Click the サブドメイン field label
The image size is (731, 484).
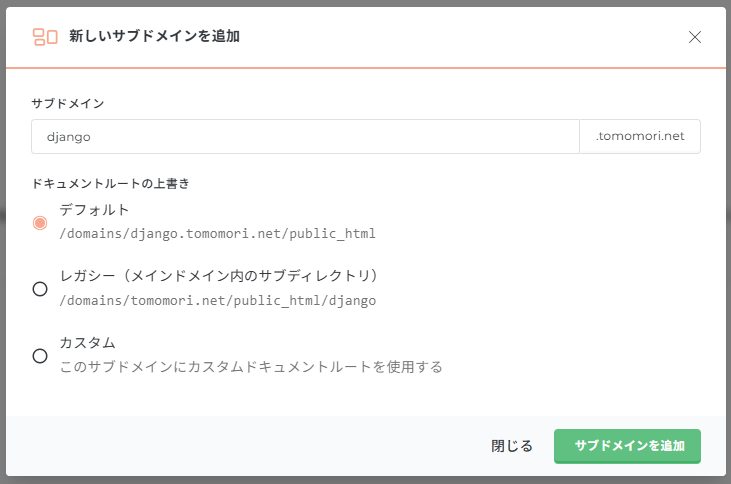(68, 103)
